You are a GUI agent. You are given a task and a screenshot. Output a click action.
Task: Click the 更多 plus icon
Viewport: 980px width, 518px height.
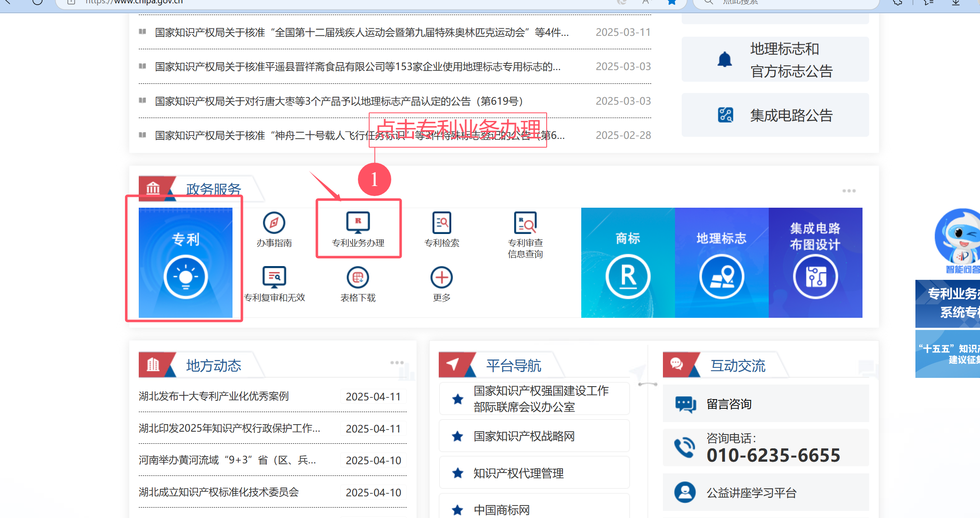(442, 277)
